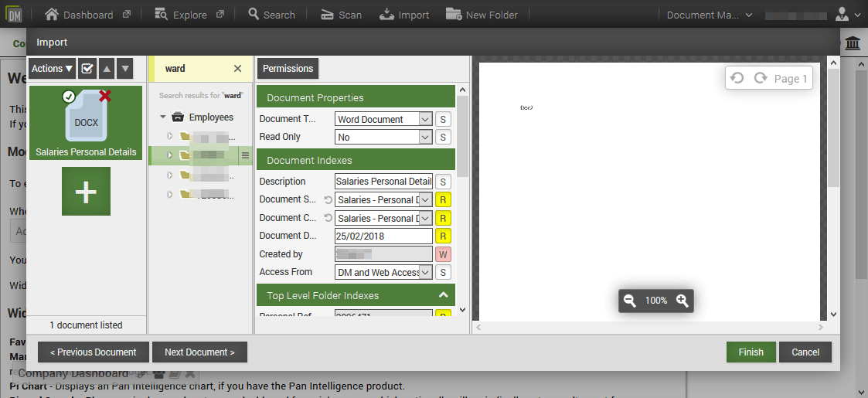Reset Document S... field with its undo icon
Viewport: 868px width, 398px height.
(x=328, y=200)
